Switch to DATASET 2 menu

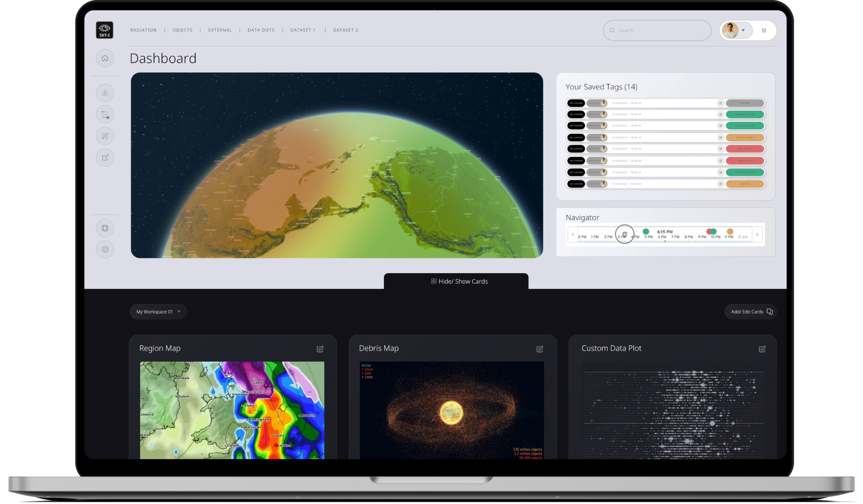pos(345,30)
